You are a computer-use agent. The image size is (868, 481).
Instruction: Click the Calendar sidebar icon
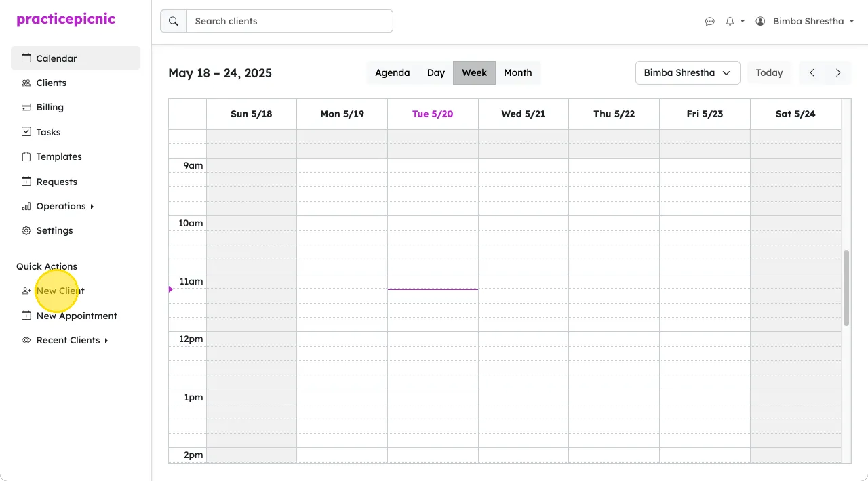(26, 58)
